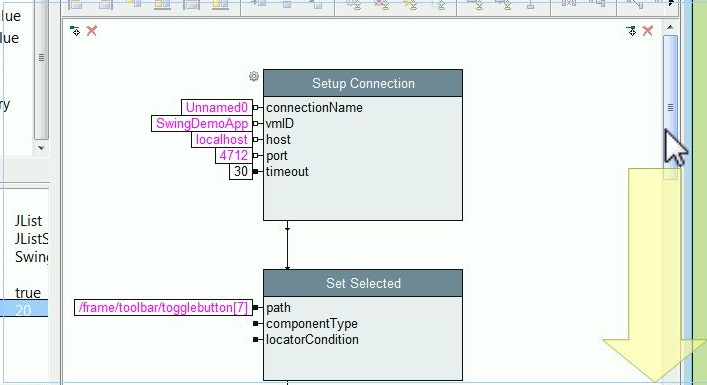707x385 pixels.
Task: Click the diagram scrollbar up arrow
Action: click(670, 28)
